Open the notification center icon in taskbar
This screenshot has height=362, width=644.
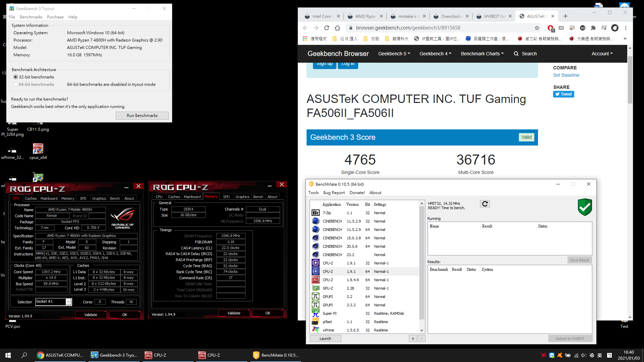(x=609, y=355)
